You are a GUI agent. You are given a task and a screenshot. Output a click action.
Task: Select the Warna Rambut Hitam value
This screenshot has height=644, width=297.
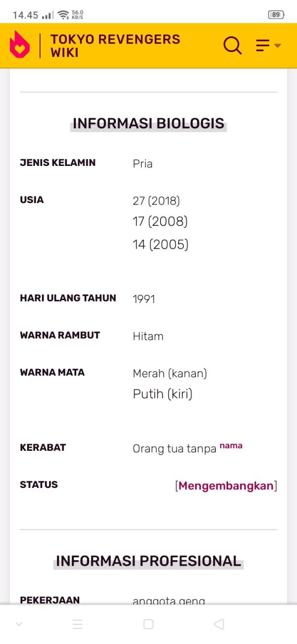pos(148,336)
